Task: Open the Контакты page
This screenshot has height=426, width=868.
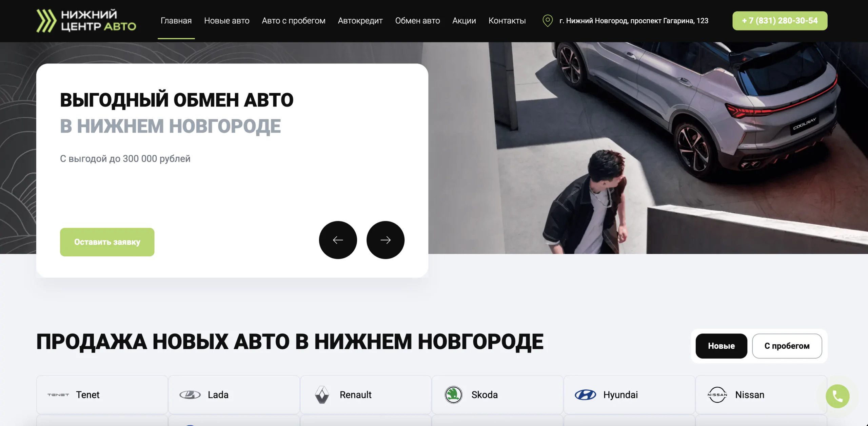Action: pyautogui.click(x=507, y=21)
